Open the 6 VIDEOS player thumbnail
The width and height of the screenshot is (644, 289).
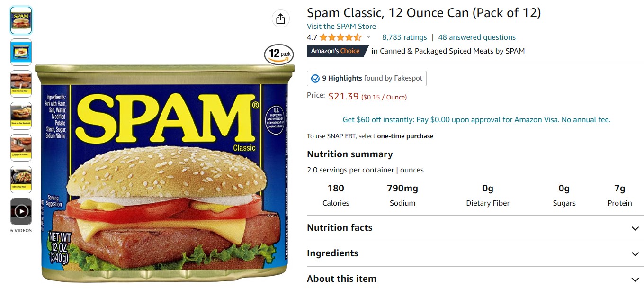pos(21,211)
